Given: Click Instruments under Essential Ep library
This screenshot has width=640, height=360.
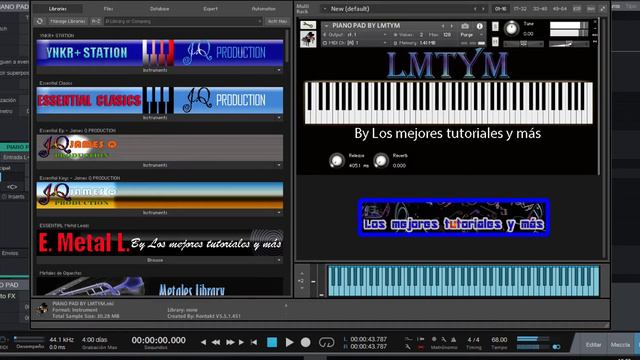Looking at the screenshot, I should pyautogui.click(x=155, y=165).
